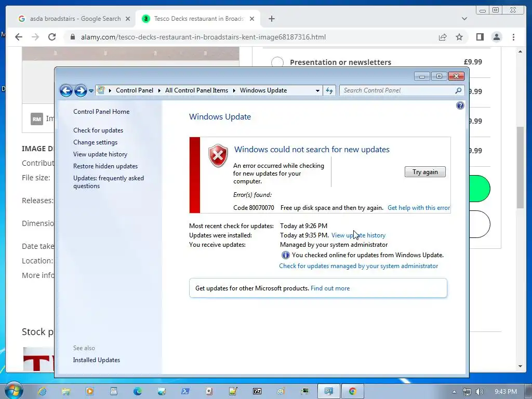Screen dimensions: 532x399
Task: Select Presentation or newsletters radio option
Action: pyautogui.click(x=277, y=62)
